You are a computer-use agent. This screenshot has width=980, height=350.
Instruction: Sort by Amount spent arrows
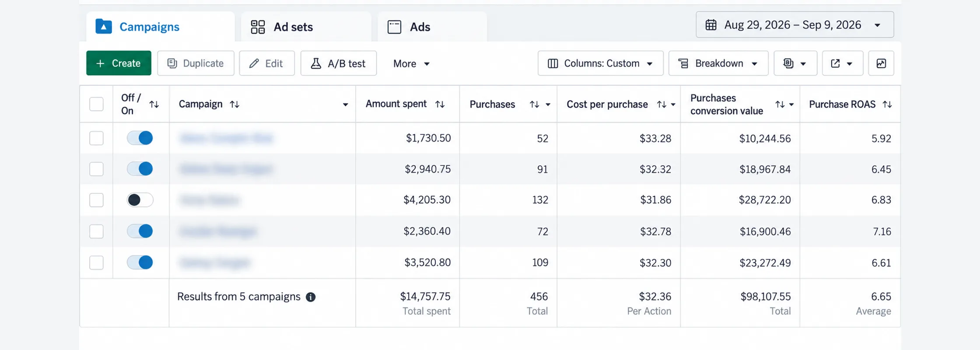440,104
